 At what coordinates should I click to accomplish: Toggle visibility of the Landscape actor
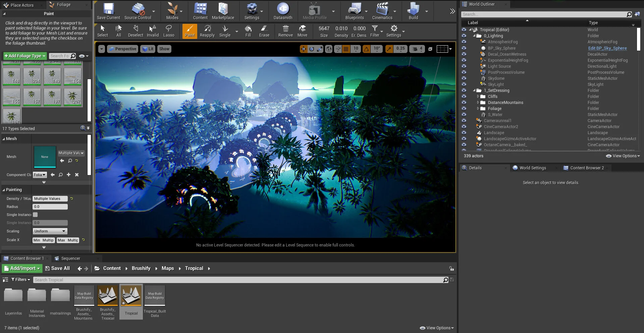click(x=464, y=133)
